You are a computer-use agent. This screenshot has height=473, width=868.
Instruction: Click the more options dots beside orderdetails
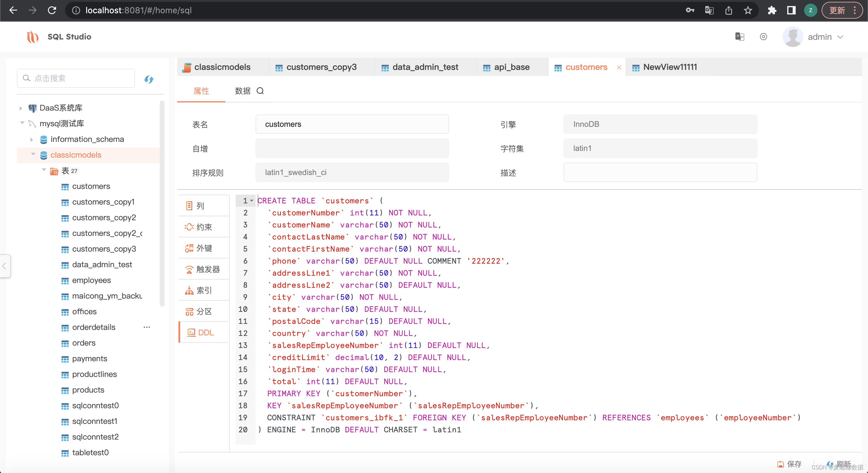(x=146, y=327)
